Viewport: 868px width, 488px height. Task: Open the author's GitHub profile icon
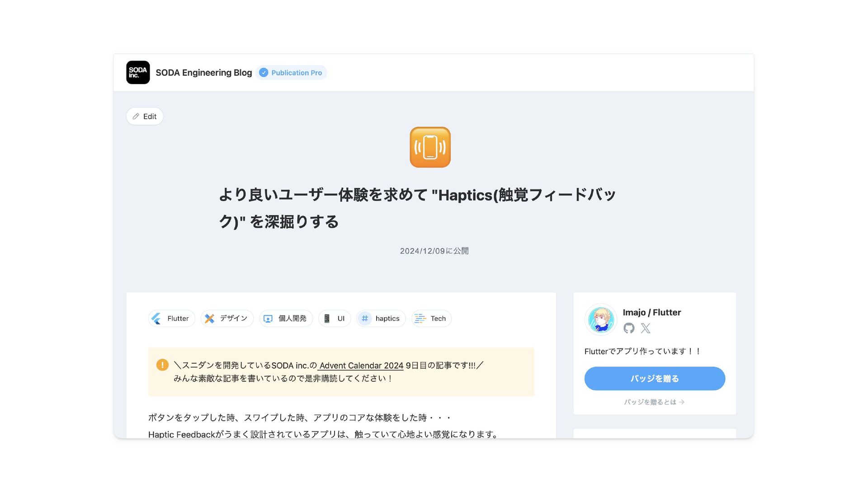coord(629,328)
